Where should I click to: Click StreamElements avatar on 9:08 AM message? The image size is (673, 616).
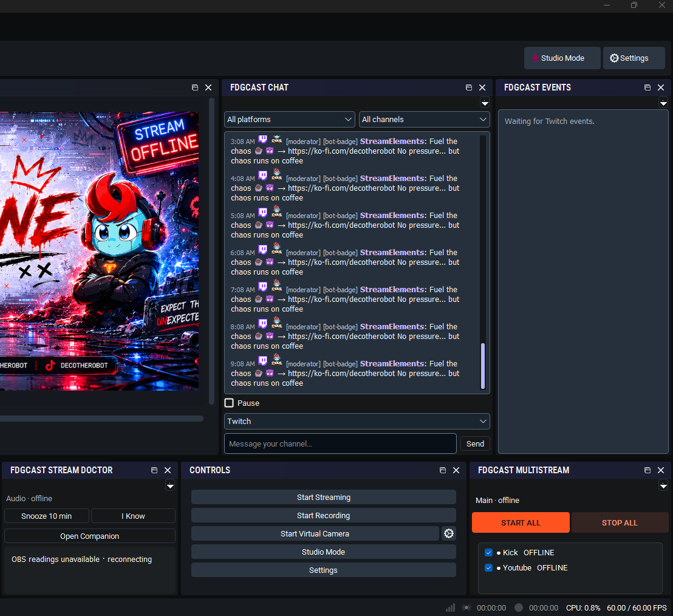point(277,361)
